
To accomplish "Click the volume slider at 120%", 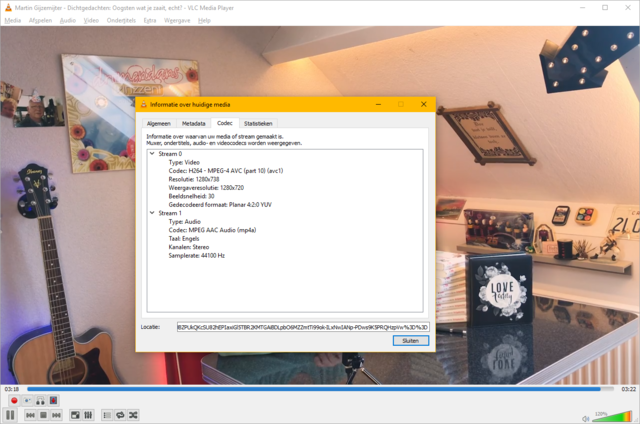I will coord(611,417).
